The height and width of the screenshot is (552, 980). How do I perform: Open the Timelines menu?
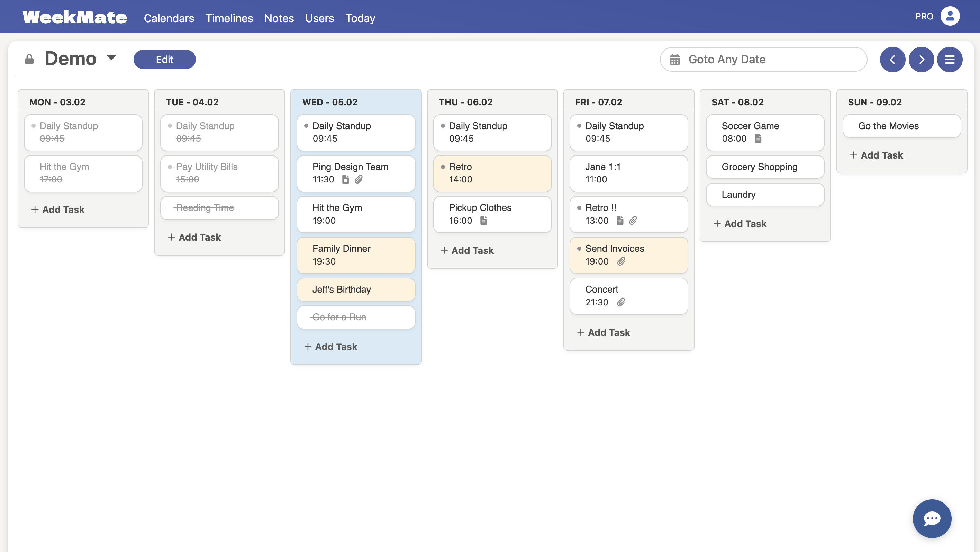point(229,18)
